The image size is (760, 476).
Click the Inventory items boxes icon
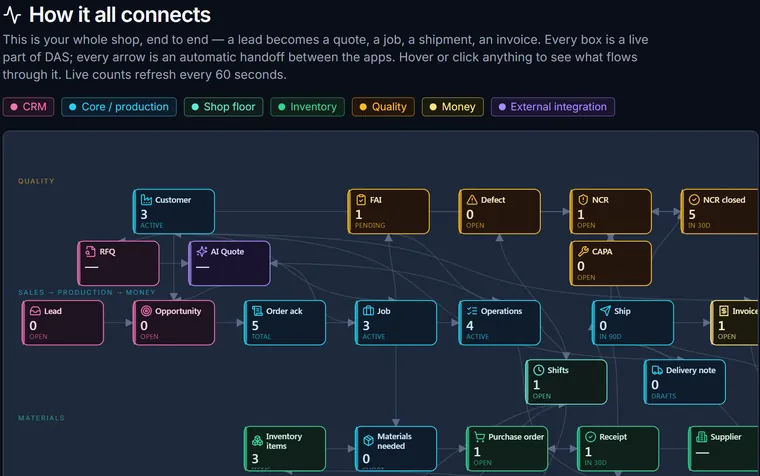tap(257, 441)
